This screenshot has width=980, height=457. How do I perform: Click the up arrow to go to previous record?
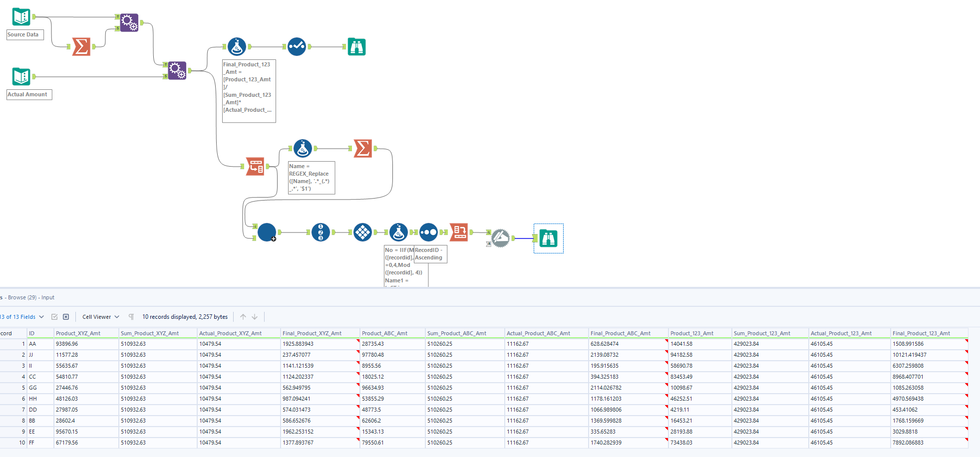click(x=243, y=316)
